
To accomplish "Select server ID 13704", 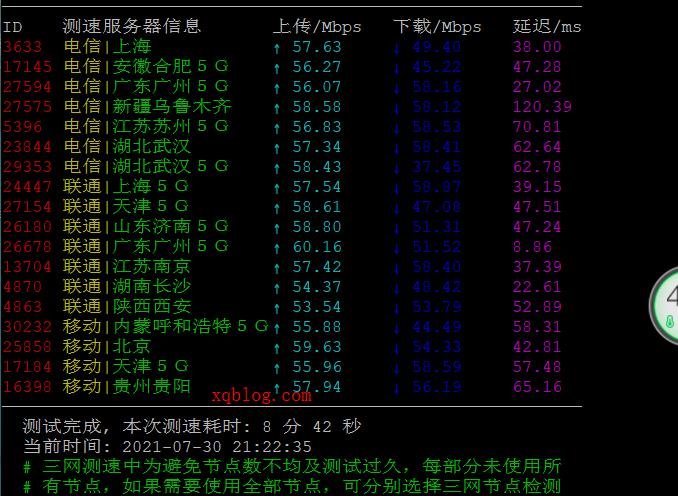I will [x=27, y=266].
